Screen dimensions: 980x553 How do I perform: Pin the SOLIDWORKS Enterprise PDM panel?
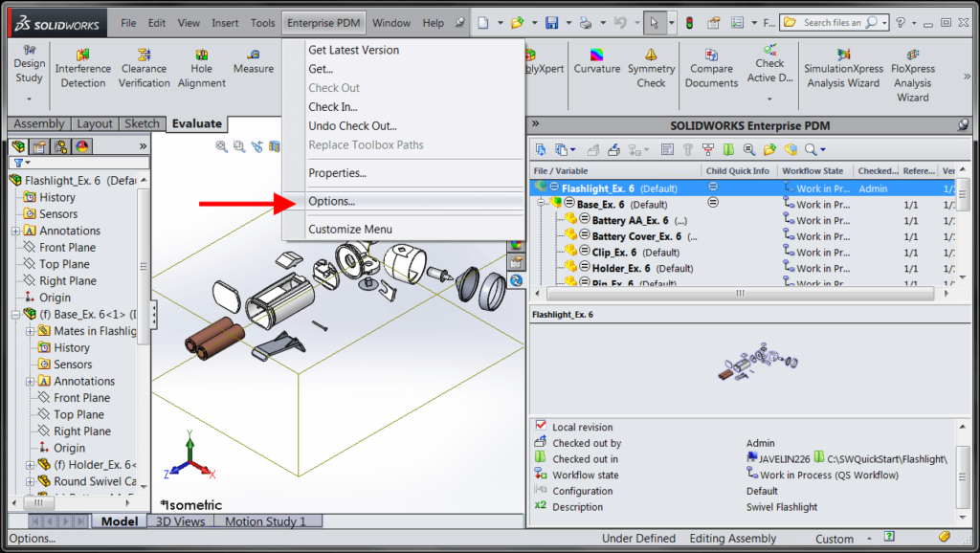click(961, 124)
